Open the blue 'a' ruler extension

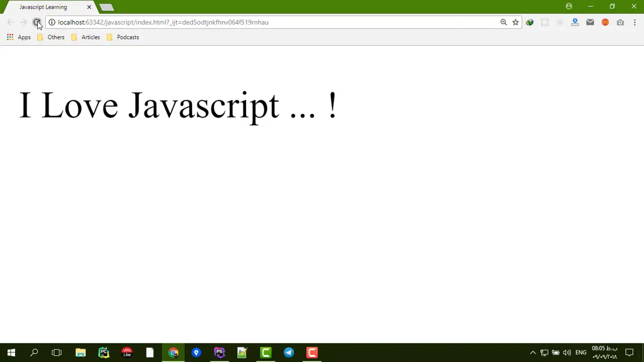575,22
